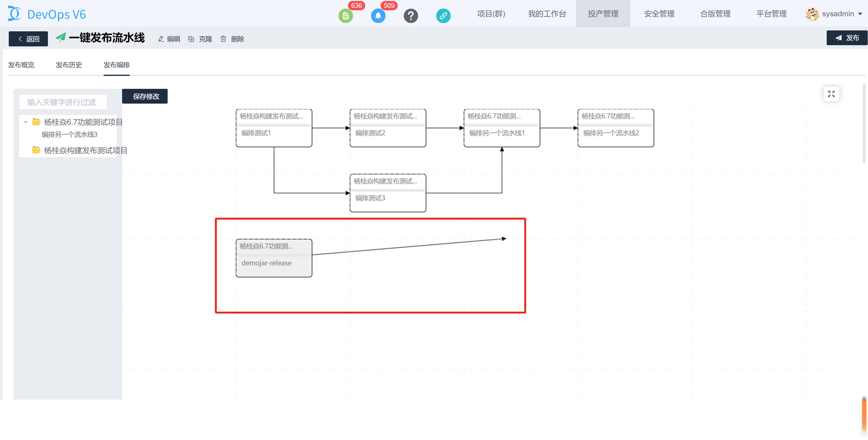Open the sysadmin user dropdown arrow
This screenshot has height=440, width=868.
860,14
